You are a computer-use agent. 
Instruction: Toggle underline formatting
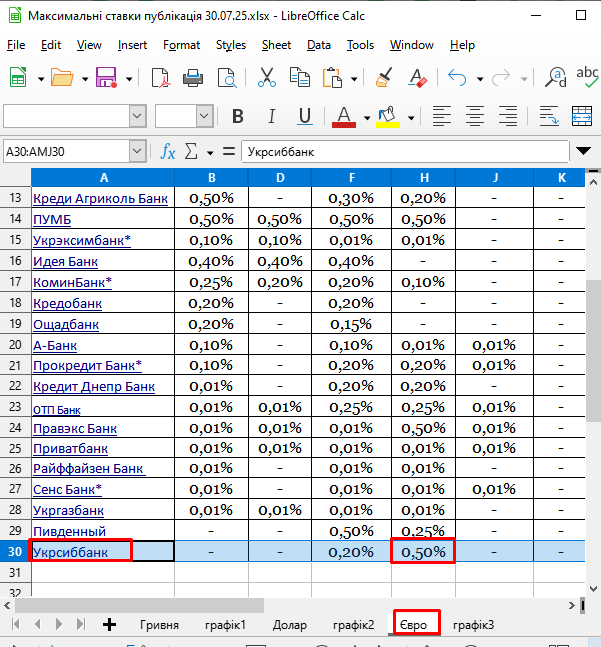coord(304,116)
